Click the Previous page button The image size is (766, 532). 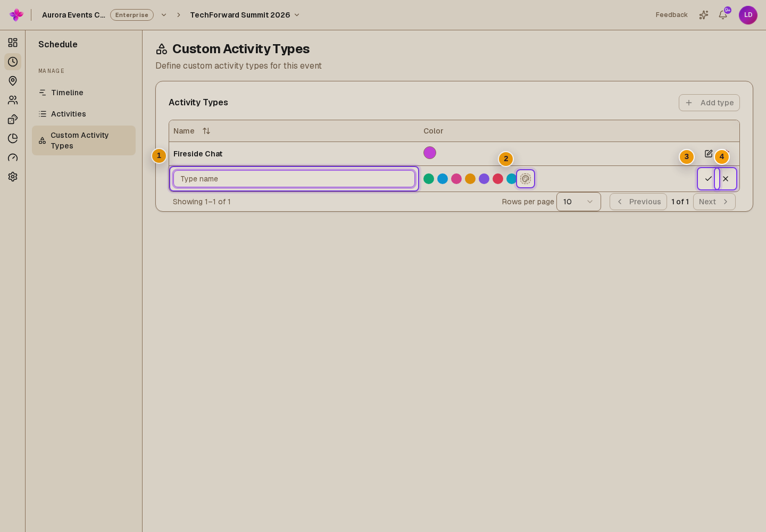coord(638,202)
